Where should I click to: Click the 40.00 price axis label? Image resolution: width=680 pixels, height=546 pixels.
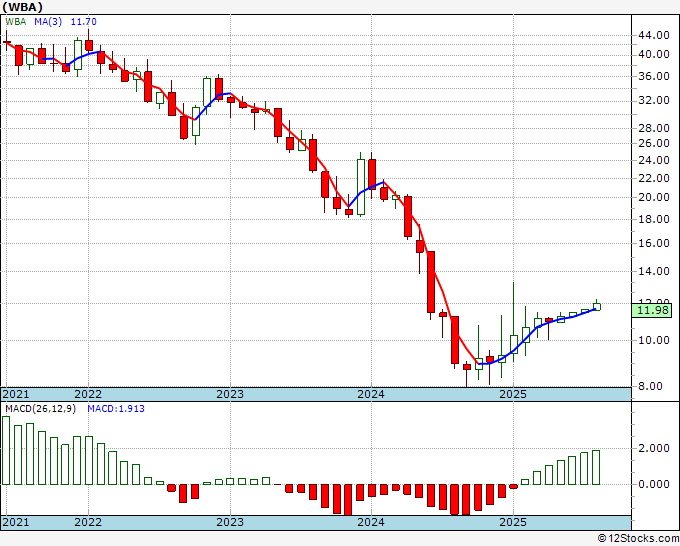(654, 54)
